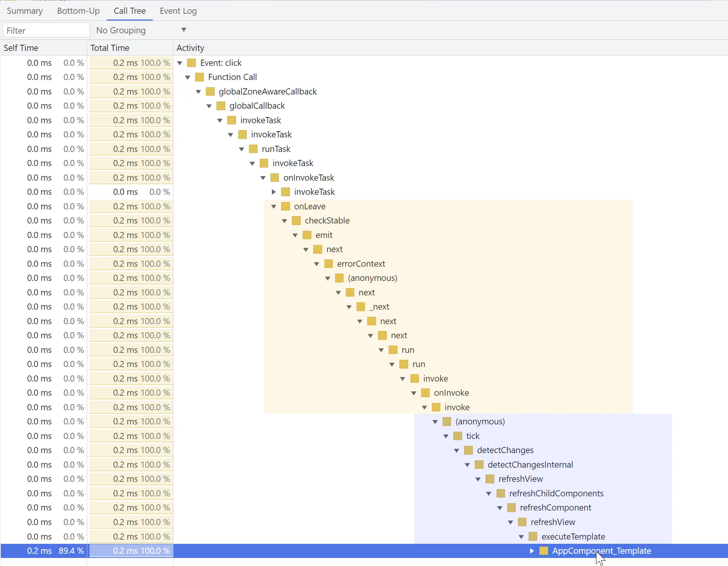Click inside the Filter input field
This screenshot has height=566, width=728.
46,30
